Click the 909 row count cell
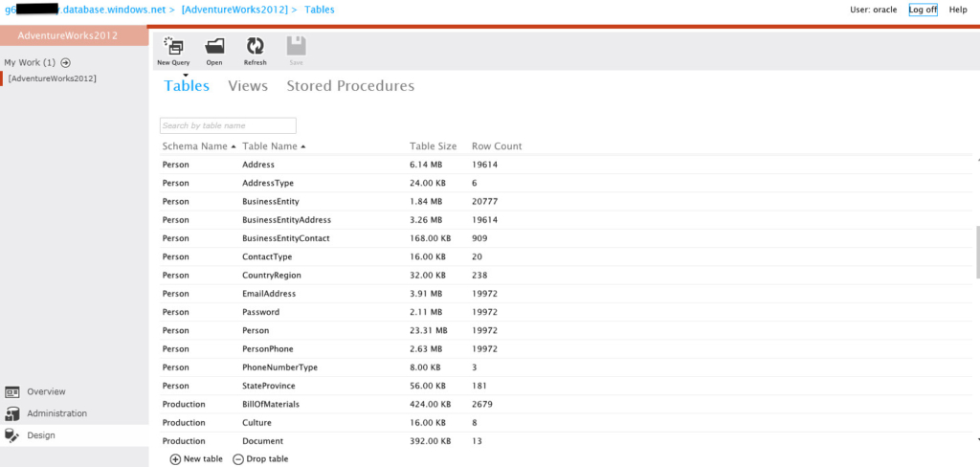Image resolution: width=980 pixels, height=467 pixels. pyautogui.click(x=480, y=238)
